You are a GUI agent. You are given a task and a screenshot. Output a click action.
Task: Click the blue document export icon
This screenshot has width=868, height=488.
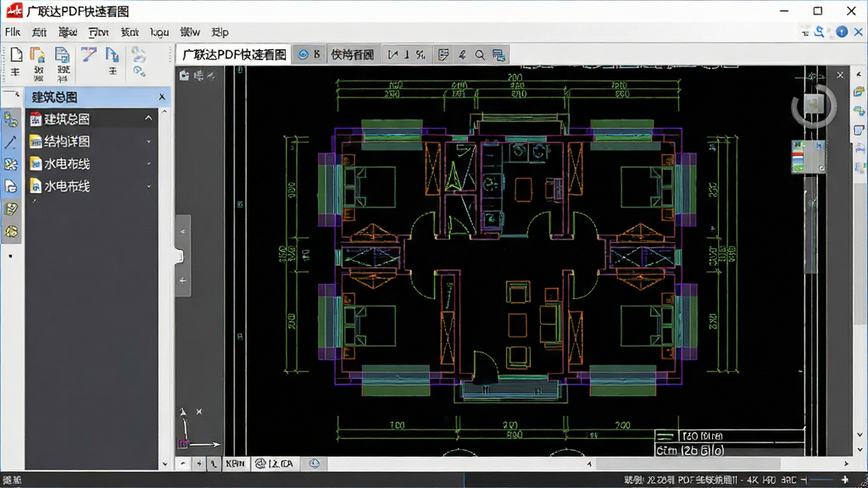113,55
